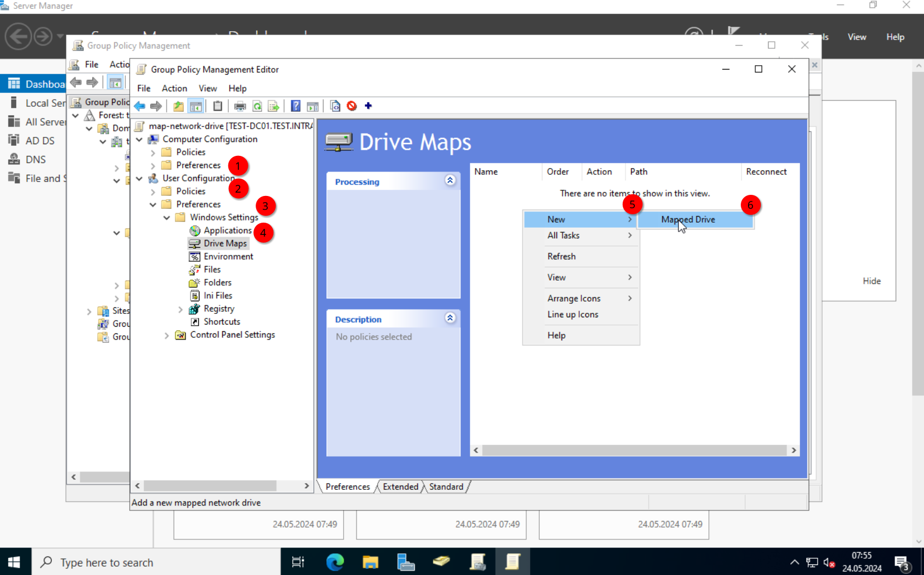Click Hide link in Server Manager
The height and width of the screenshot is (575, 924).
(872, 281)
